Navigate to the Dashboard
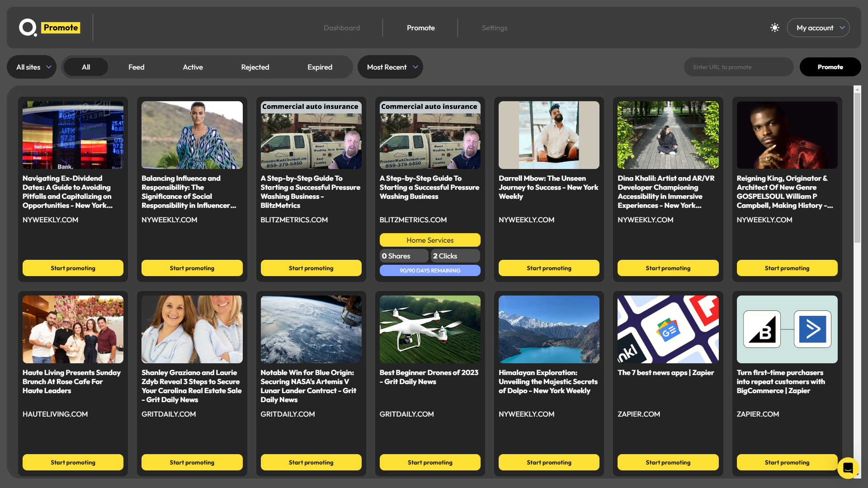Image resolution: width=868 pixels, height=488 pixels. [341, 28]
